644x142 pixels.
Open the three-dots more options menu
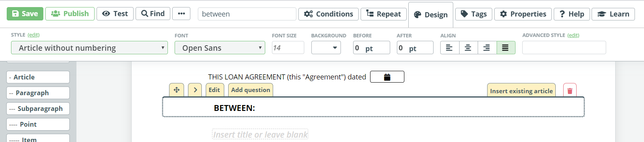[x=181, y=14]
